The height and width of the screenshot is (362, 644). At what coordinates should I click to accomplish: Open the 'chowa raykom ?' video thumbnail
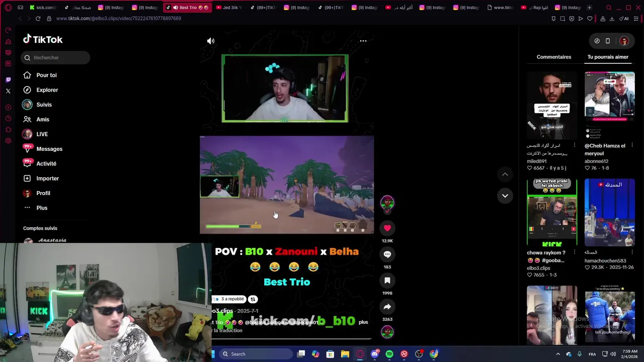coord(552,213)
